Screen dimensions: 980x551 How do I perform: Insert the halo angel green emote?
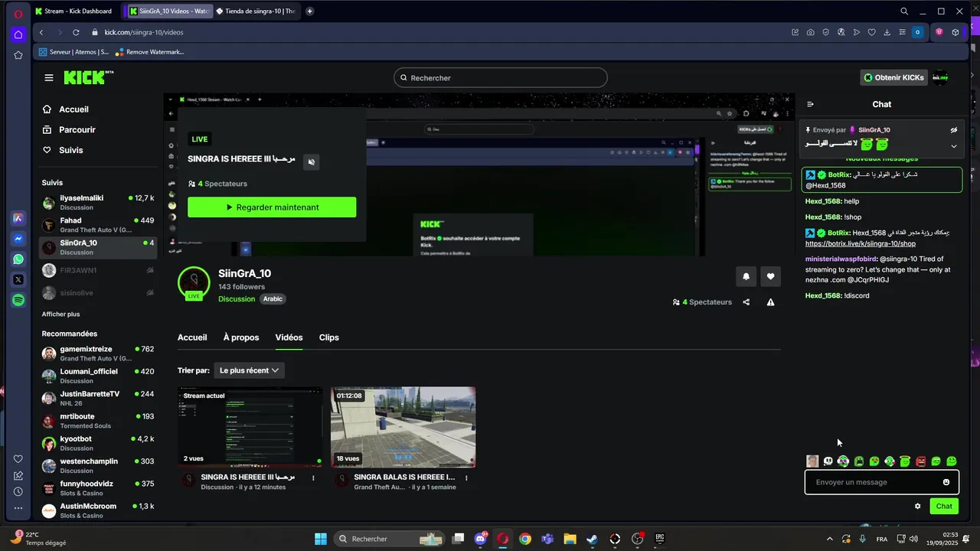pos(905,461)
